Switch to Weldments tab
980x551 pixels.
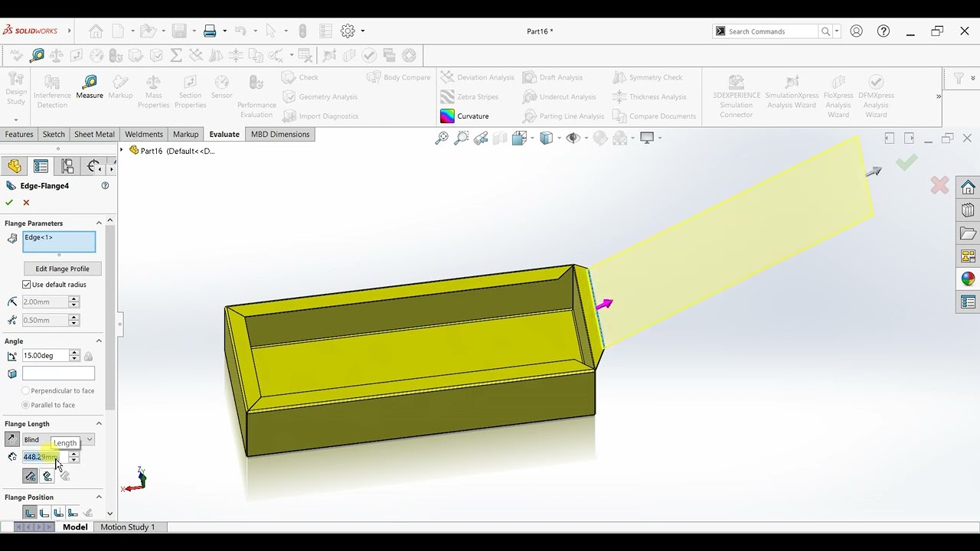144,134
